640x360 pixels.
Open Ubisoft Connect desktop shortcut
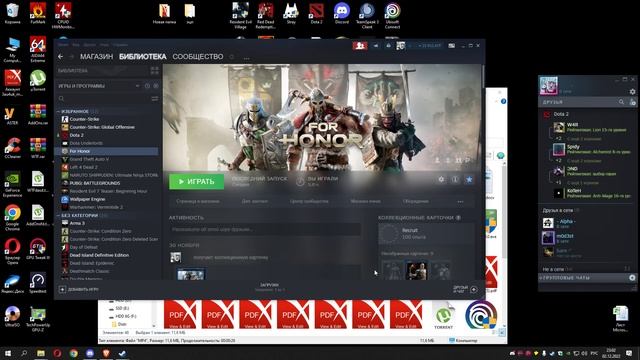click(393, 16)
